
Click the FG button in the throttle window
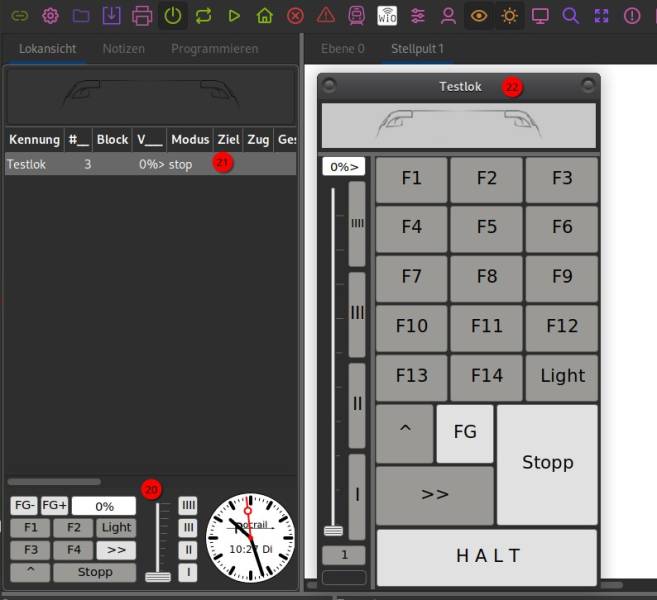(x=464, y=433)
